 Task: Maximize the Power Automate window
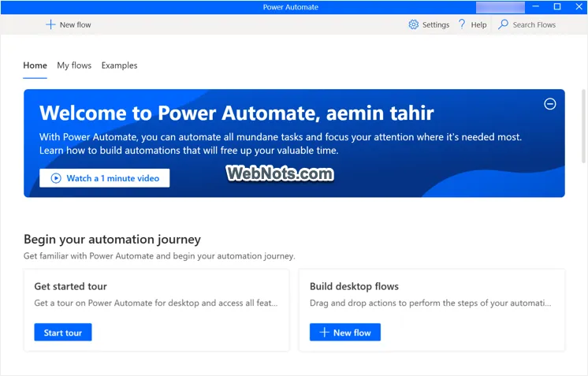coord(557,7)
